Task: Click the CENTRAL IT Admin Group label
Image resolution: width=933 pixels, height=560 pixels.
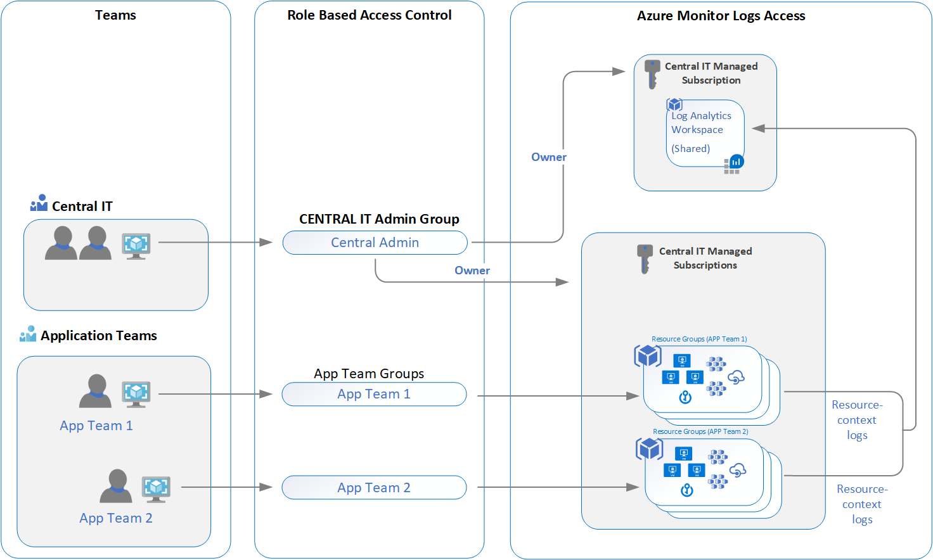Action: click(379, 219)
